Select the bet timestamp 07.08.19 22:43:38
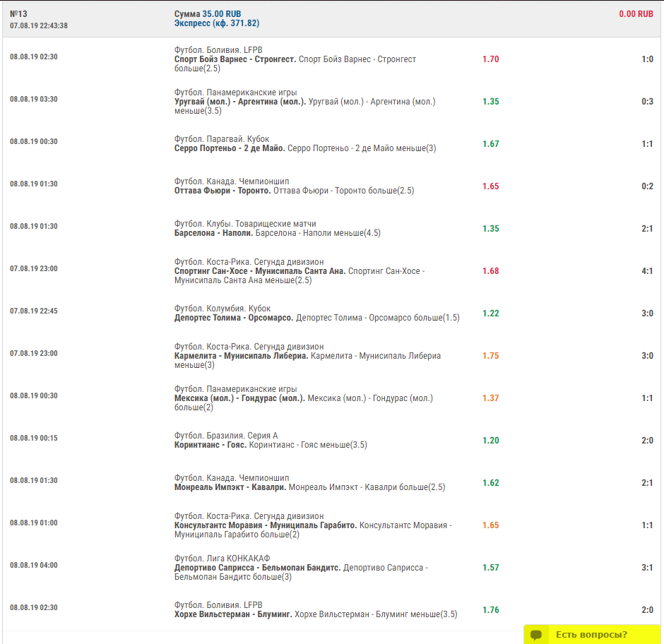Viewport: 664px width, 644px height. (39, 26)
